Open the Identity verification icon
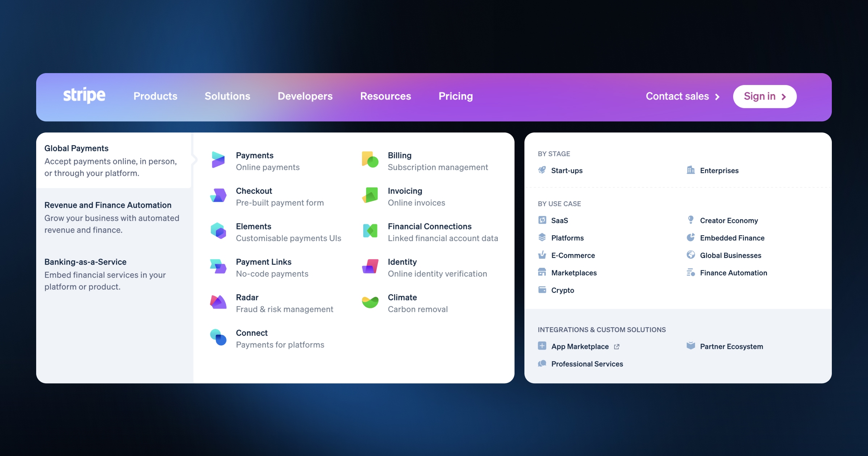The image size is (868, 456). tap(370, 267)
